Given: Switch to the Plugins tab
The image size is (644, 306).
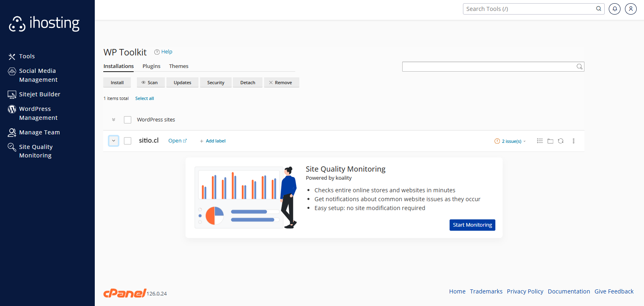Looking at the screenshot, I should [151, 66].
